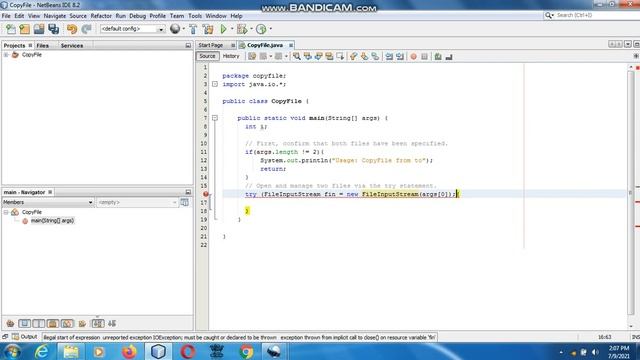Screen dimensions: 640x360
Task: Open the Profile Project dropdown arrow
Action: coord(270,29)
